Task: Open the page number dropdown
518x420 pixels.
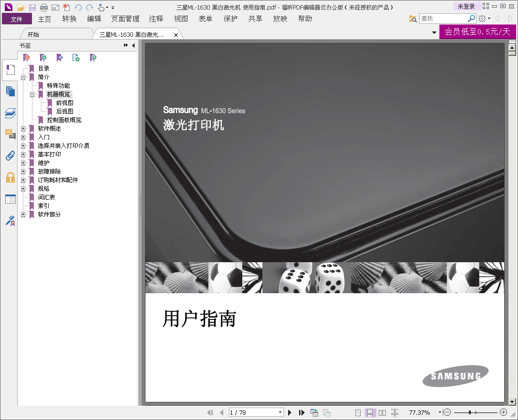Action: coord(280,412)
